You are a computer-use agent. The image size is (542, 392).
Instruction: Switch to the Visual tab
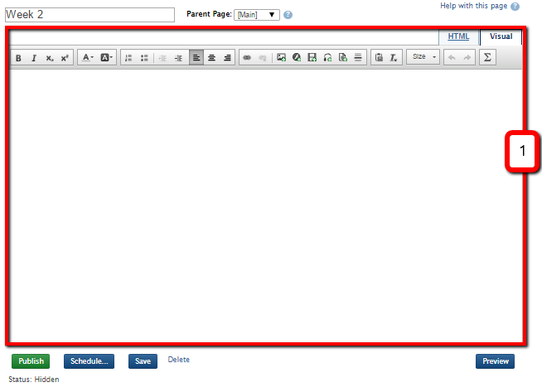pos(501,36)
